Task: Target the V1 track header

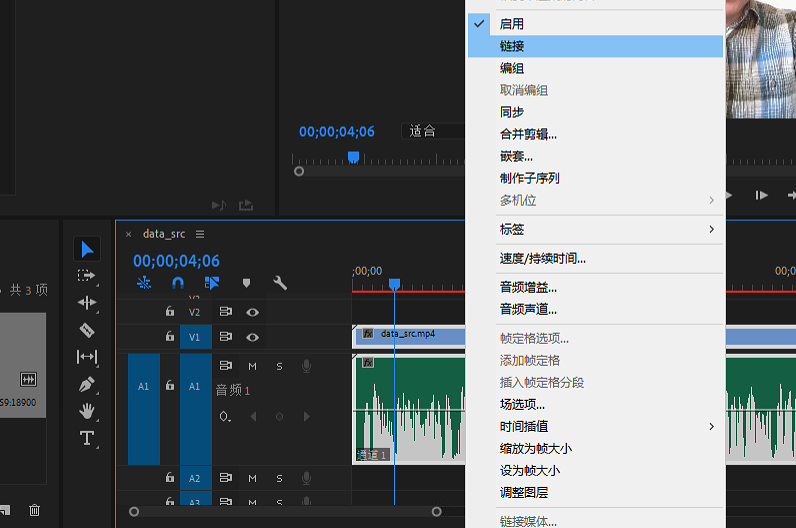Action: tap(195, 337)
